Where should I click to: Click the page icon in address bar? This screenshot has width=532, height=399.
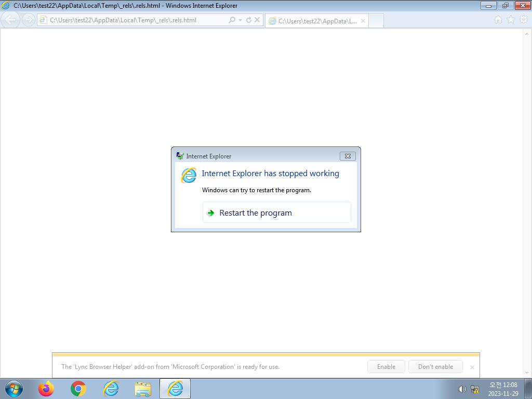pos(43,20)
